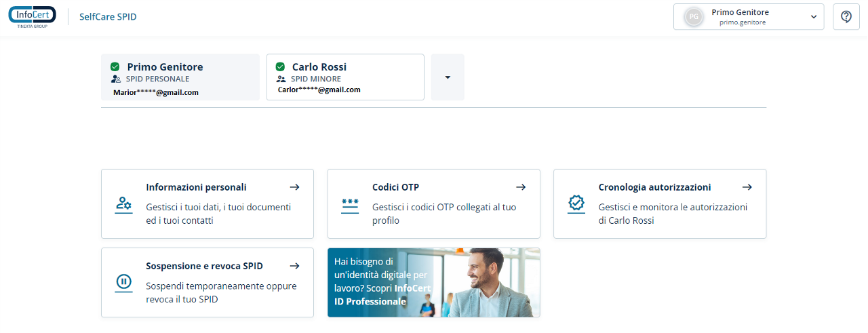Click the arrow next to Informazioni personali
Viewport: 868px width, 333px height.
pyautogui.click(x=294, y=187)
